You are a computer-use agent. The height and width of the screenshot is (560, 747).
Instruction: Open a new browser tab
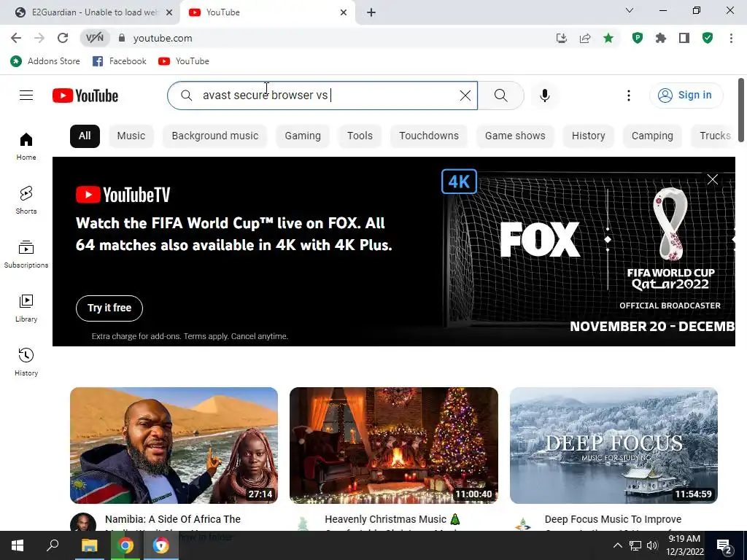click(371, 12)
